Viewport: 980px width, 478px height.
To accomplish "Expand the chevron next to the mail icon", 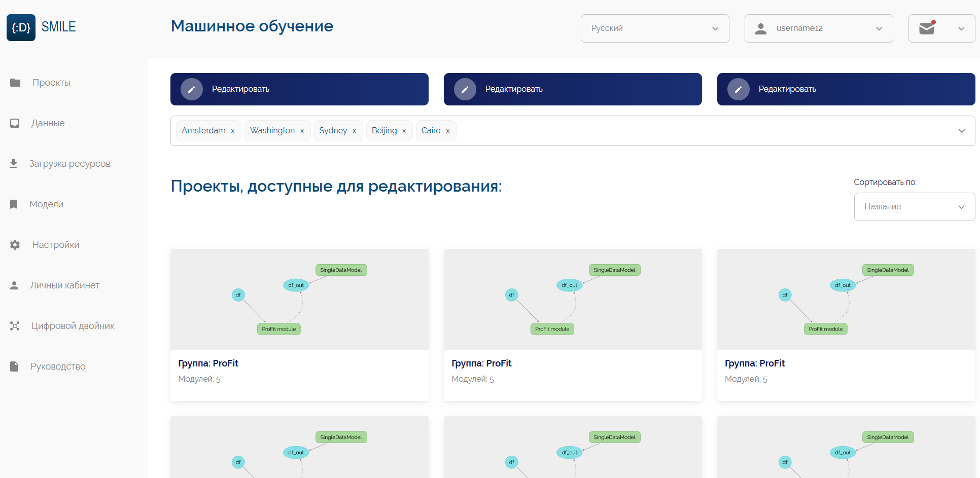I will (961, 28).
